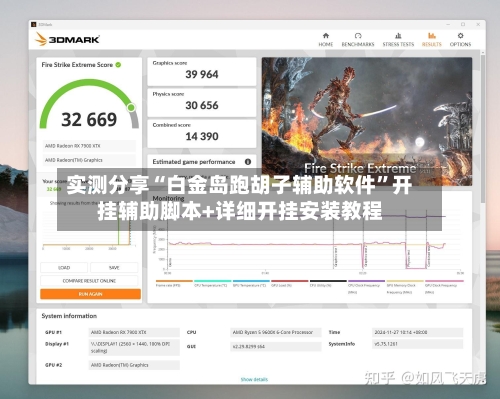Toggle CPU Temperature legend in monitoring chart
Viewport: 500px width, 399px height.
click(x=212, y=284)
